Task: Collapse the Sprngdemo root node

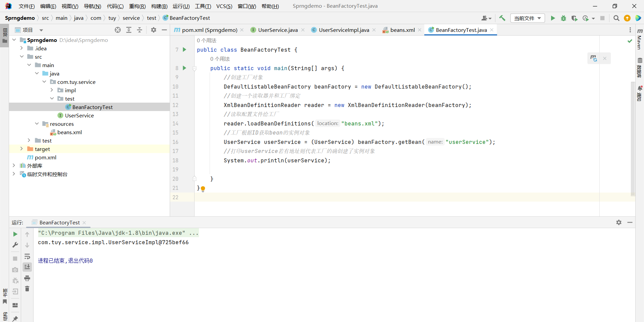Action: click(14, 40)
